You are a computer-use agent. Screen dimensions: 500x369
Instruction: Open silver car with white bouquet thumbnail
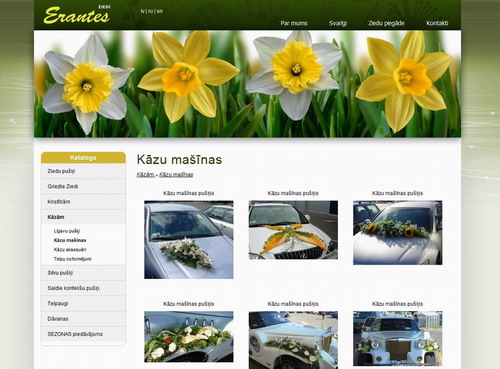189,240
